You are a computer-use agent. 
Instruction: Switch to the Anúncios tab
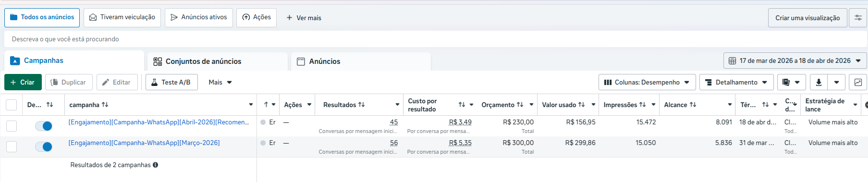[x=361, y=61]
